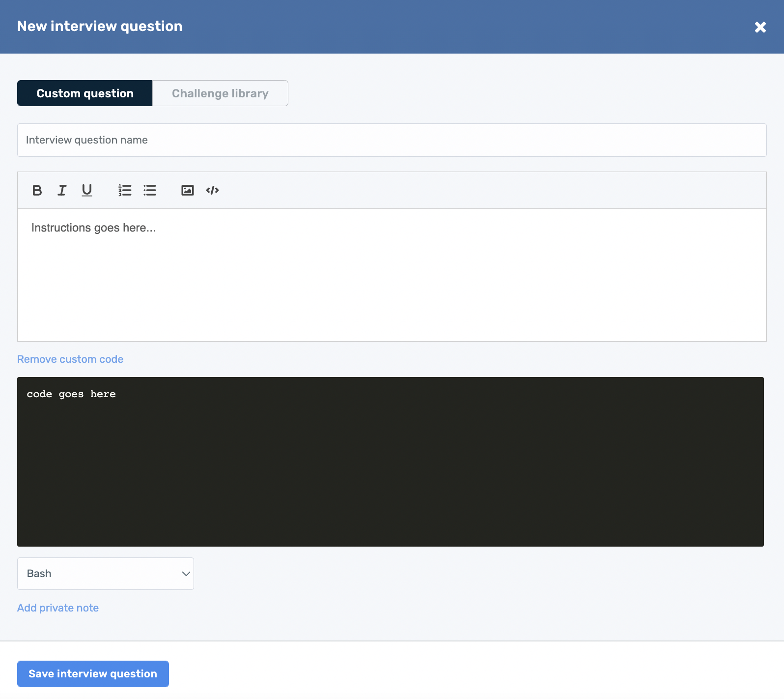The width and height of the screenshot is (784, 699).
Task: Add private note link
Action: pyautogui.click(x=58, y=608)
